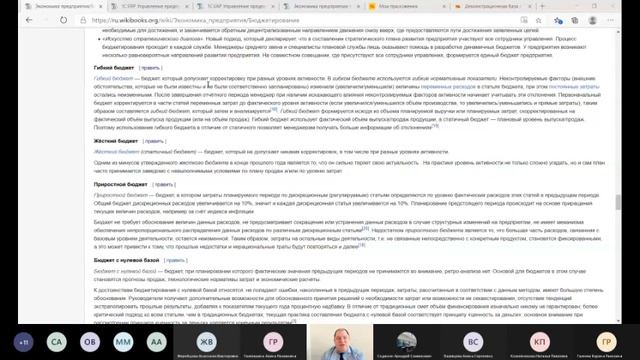Open the Гибкий бюджет link in paragraph
The image size is (640, 360).
113,78
